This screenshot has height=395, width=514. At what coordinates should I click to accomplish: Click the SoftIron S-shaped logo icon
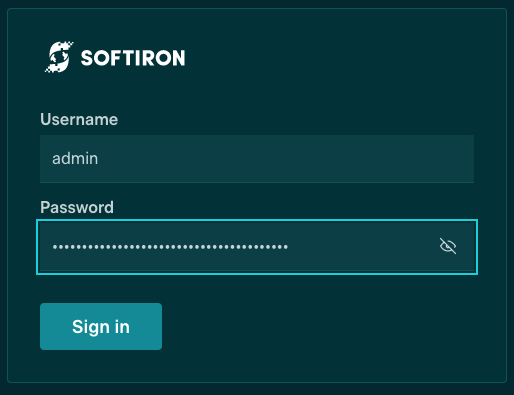coord(59,57)
